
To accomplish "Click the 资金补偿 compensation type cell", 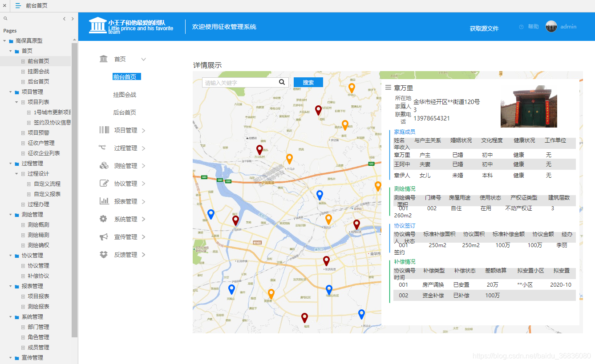I will (433, 296).
